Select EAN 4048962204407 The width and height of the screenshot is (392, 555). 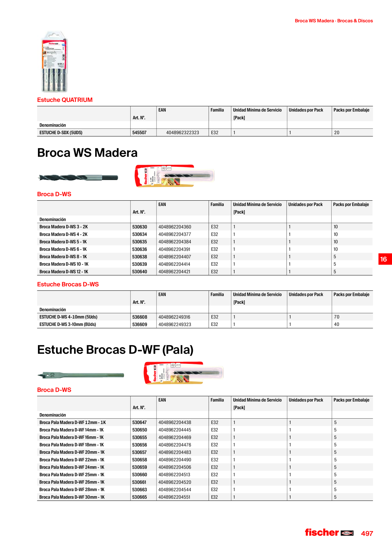[175, 257]
